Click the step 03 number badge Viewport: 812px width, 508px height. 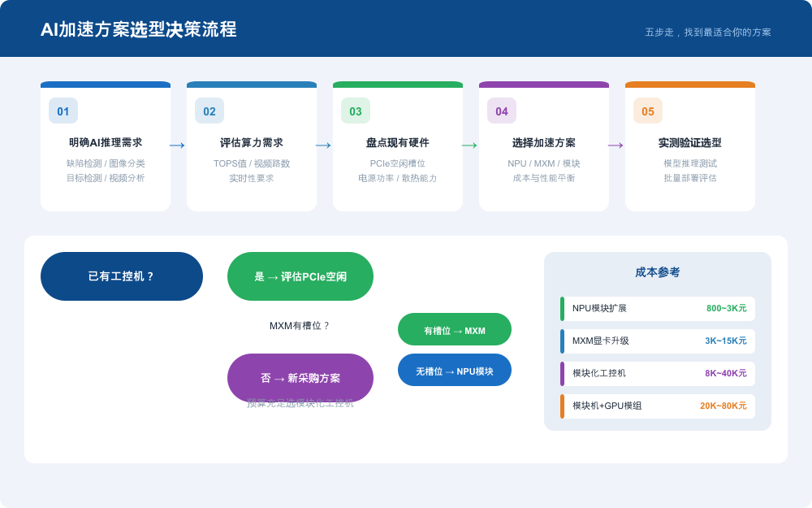point(355,111)
